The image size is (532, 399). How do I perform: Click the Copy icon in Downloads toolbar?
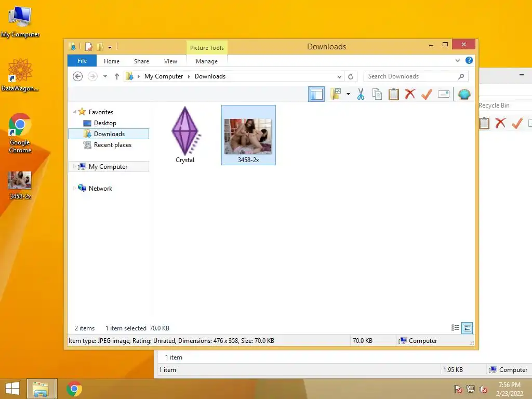[x=377, y=94]
